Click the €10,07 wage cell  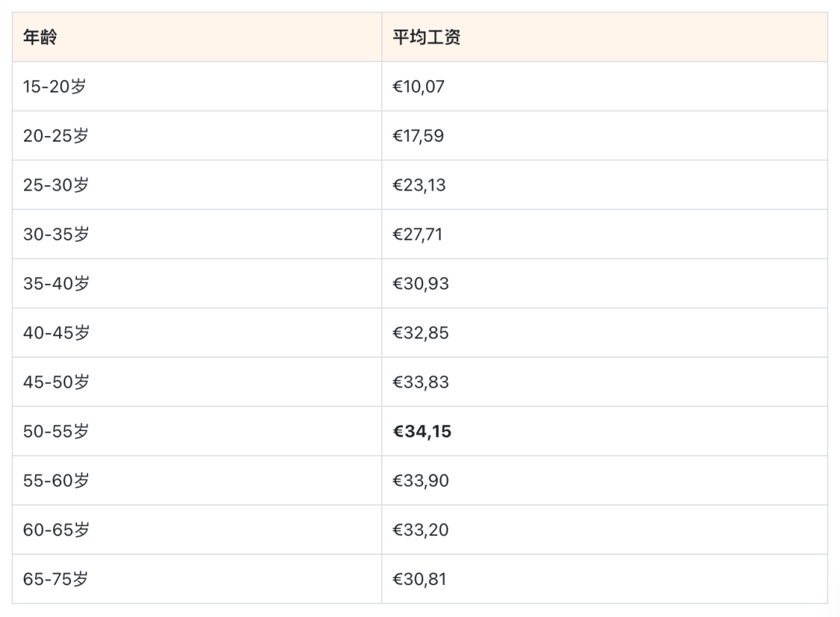tap(418, 86)
